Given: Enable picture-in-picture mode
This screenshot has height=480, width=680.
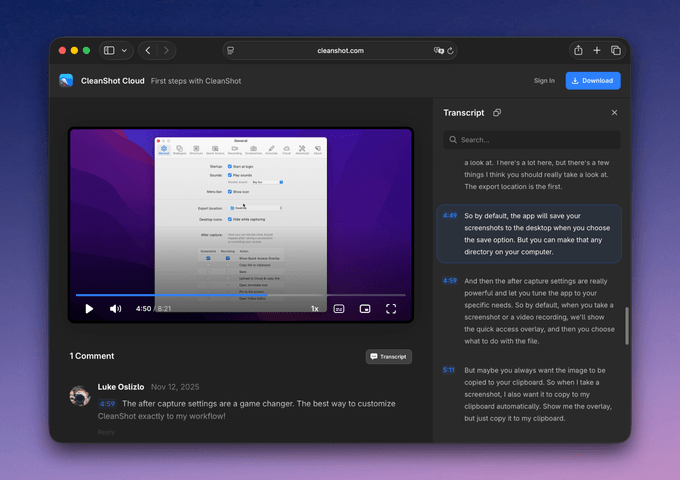Looking at the screenshot, I should point(365,309).
